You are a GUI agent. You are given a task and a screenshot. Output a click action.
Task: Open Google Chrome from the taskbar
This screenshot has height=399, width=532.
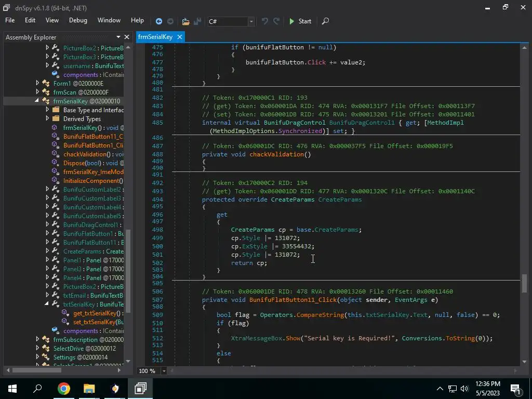(63, 388)
